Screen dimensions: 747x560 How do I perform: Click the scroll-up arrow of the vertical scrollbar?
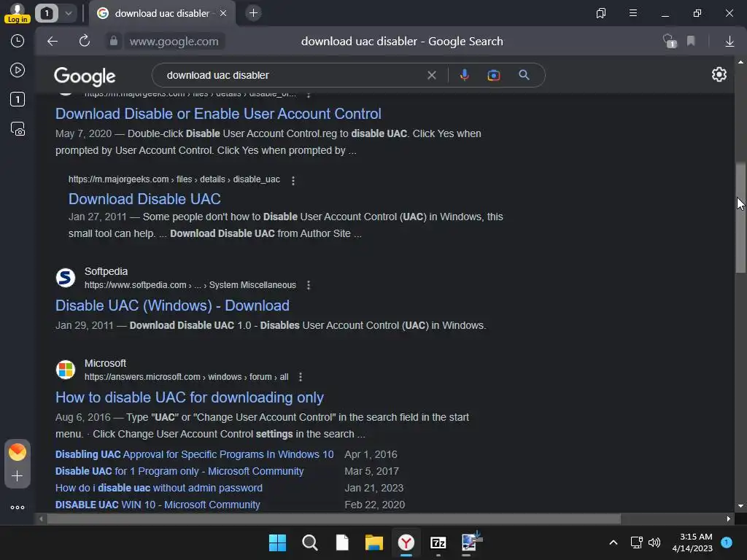coord(740,62)
